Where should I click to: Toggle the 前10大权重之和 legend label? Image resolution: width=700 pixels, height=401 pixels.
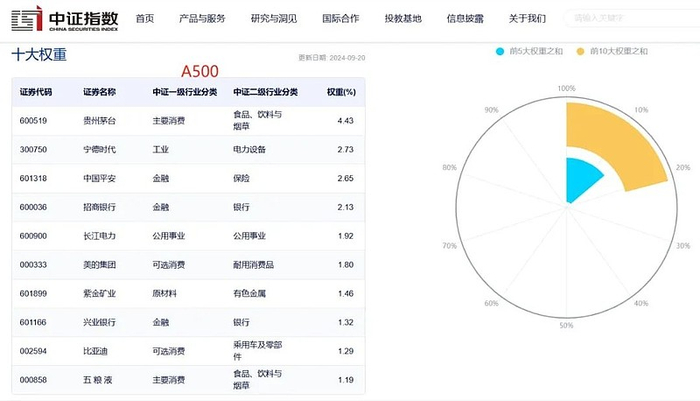click(x=619, y=49)
